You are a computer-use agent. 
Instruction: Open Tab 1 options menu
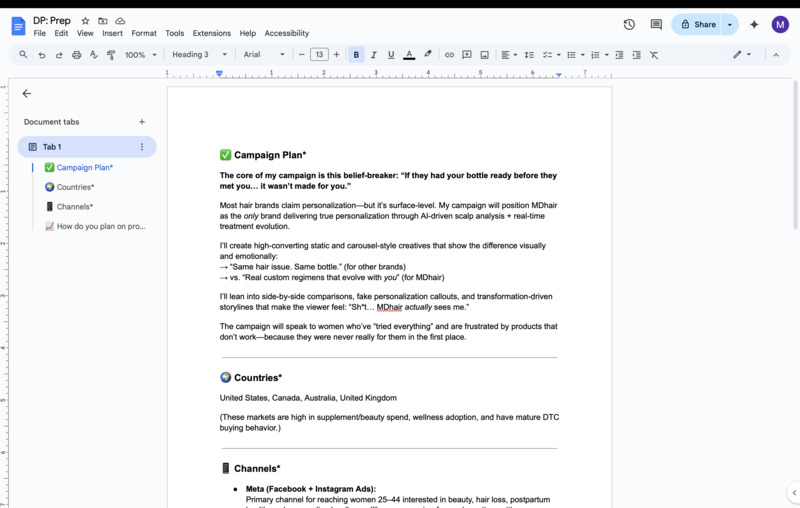pos(142,147)
